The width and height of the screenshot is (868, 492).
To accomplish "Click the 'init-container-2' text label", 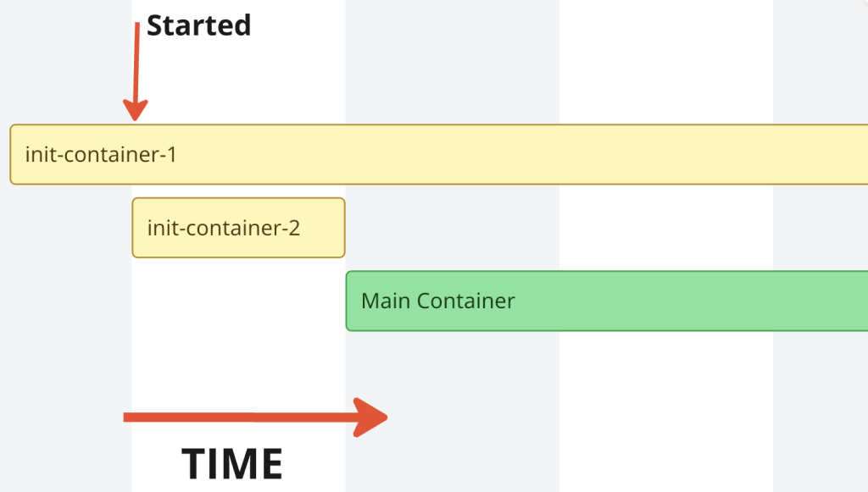I will pyautogui.click(x=224, y=228).
